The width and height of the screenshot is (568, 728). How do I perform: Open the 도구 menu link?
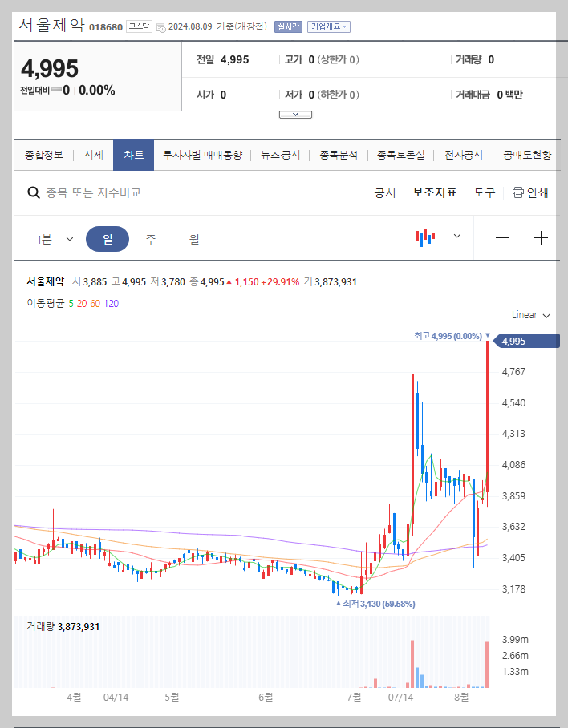[484, 192]
